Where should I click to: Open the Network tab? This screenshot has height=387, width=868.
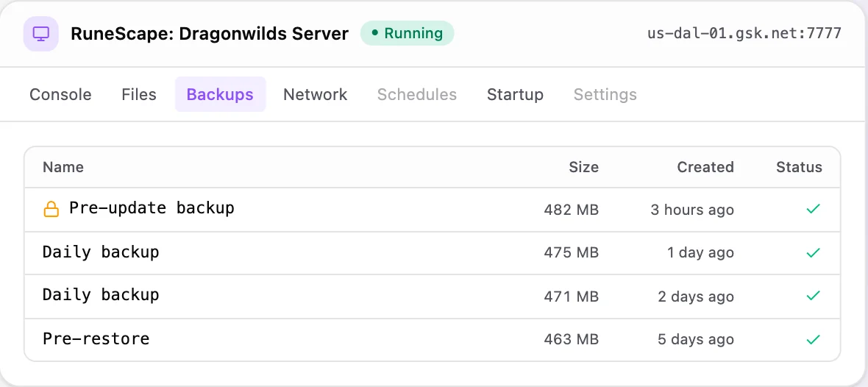[315, 95]
